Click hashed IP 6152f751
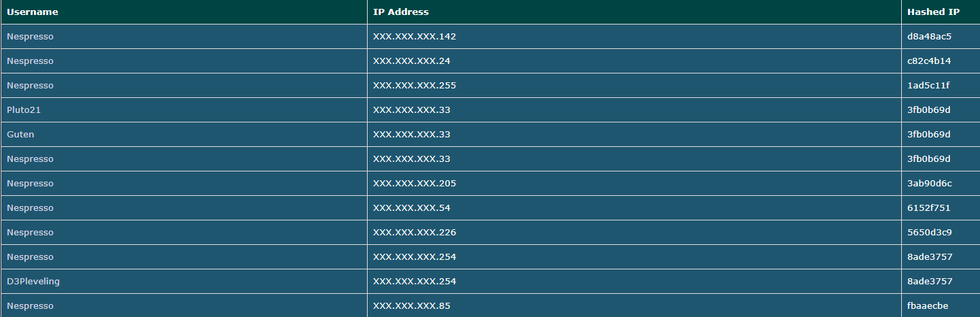This screenshot has height=317, width=980. click(928, 208)
